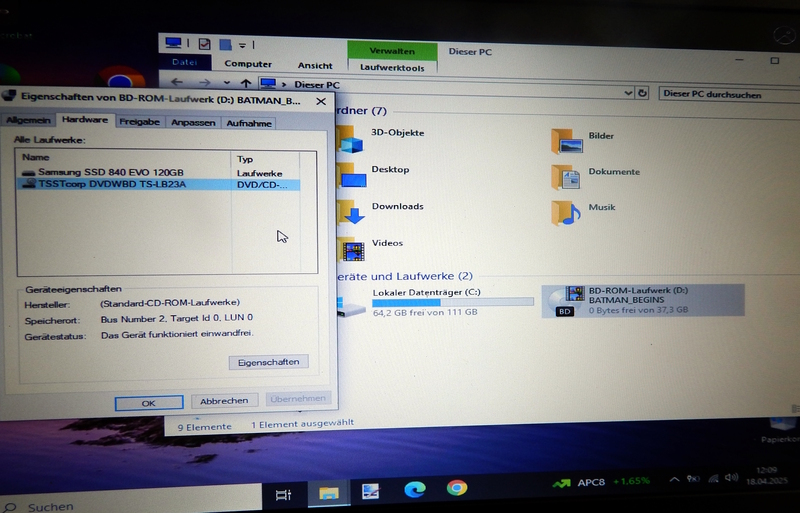Click the C: drive usage bar
The height and width of the screenshot is (513, 800).
point(453,302)
